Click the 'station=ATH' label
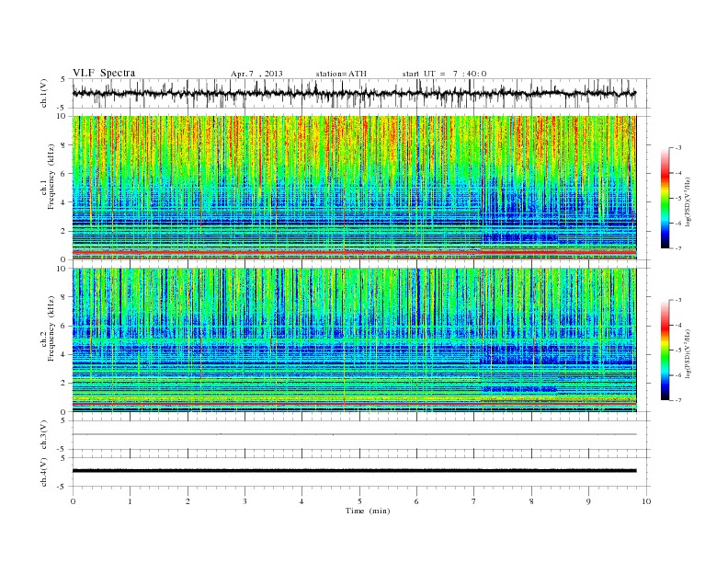Viewport: 728px width, 563px height. click(341, 74)
